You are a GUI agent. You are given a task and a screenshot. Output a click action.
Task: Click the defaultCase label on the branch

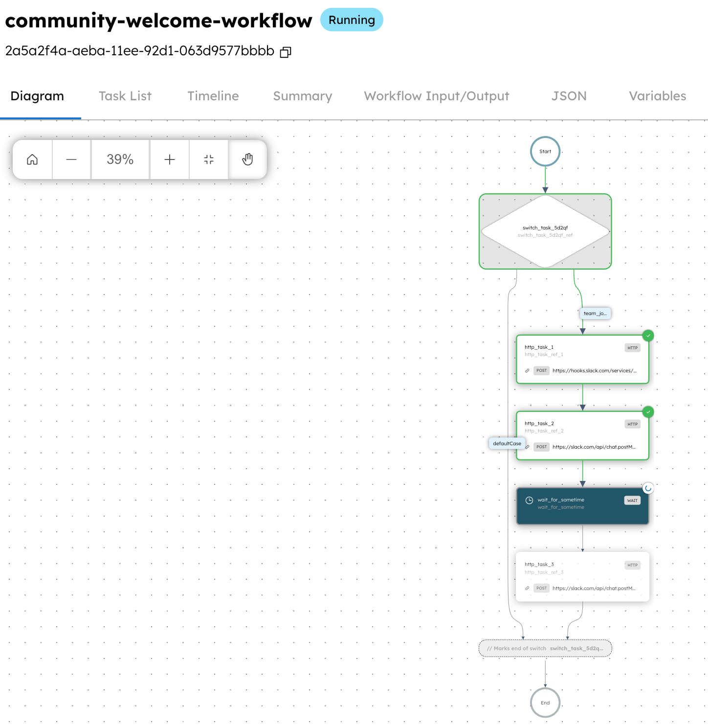point(507,443)
